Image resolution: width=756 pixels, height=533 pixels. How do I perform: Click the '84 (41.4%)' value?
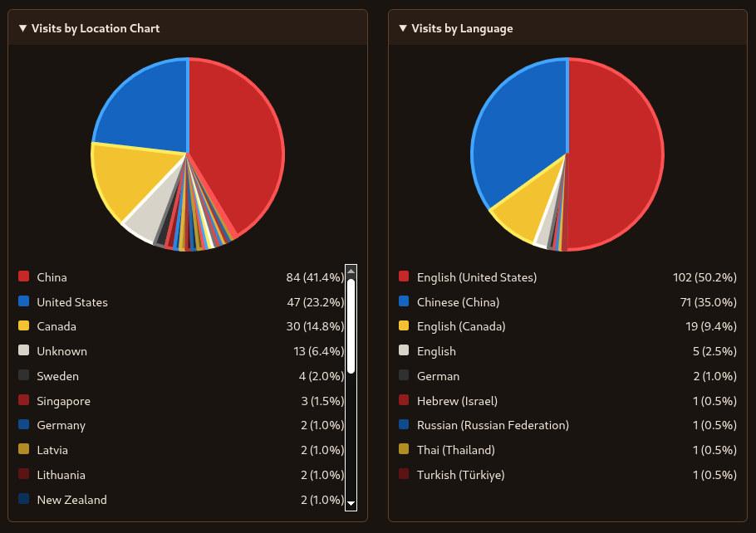click(x=315, y=277)
